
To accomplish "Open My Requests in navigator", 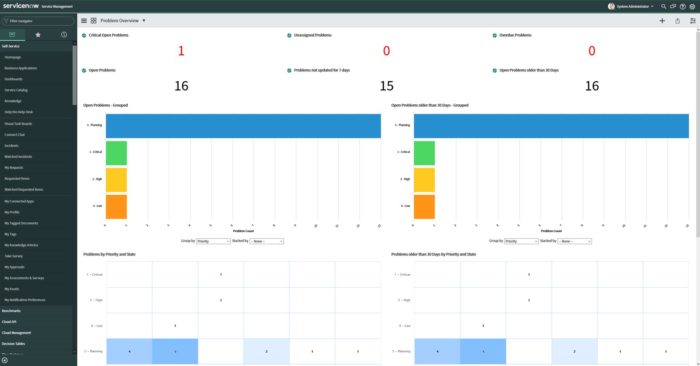I will click(14, 168).
